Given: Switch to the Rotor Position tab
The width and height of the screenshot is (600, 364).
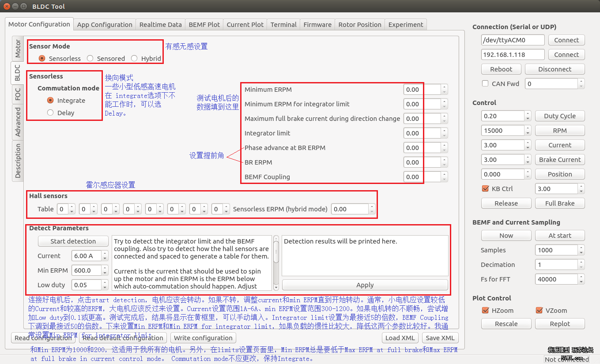Looking at the screenshot, I should 359,25.
